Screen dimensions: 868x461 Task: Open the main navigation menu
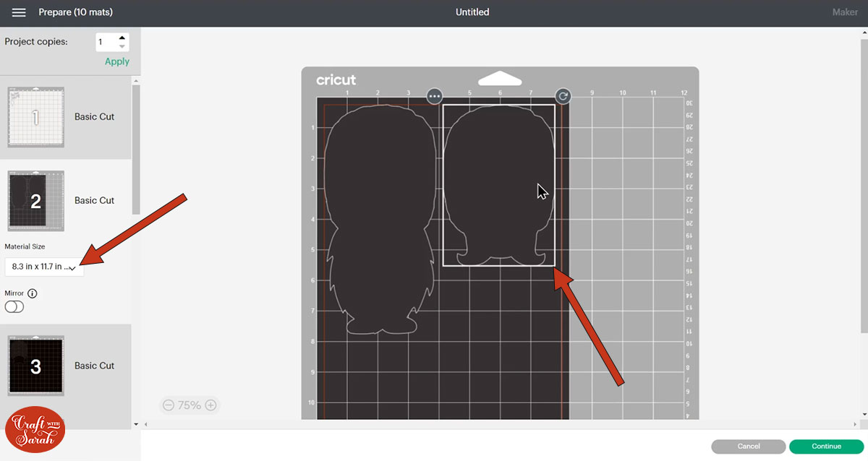20,12
